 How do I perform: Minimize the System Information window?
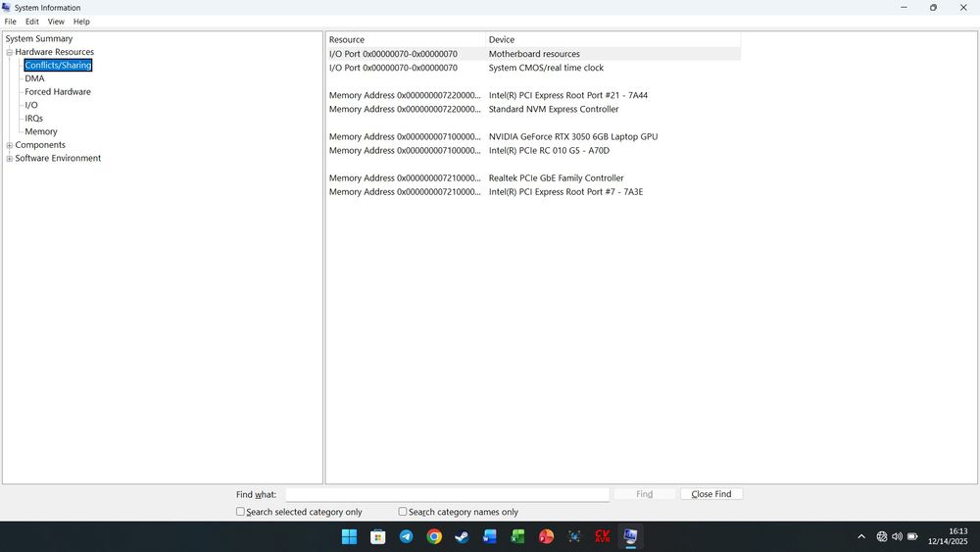904,8
